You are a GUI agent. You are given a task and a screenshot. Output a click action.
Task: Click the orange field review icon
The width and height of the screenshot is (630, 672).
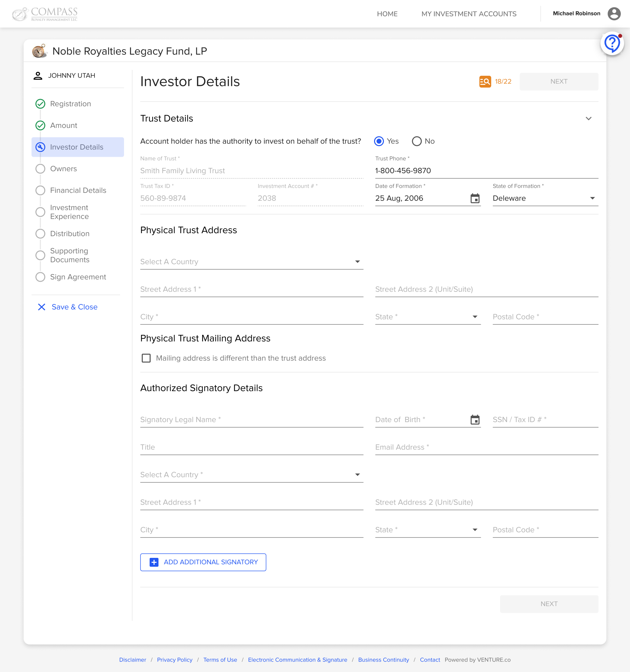pos(485,81)
